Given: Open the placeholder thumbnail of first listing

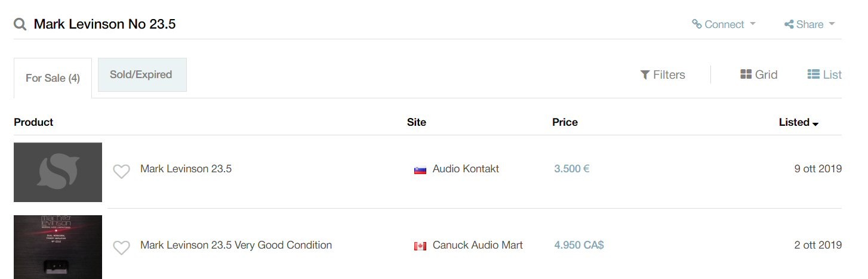Looking at the screenshot, I should [58, 172].
